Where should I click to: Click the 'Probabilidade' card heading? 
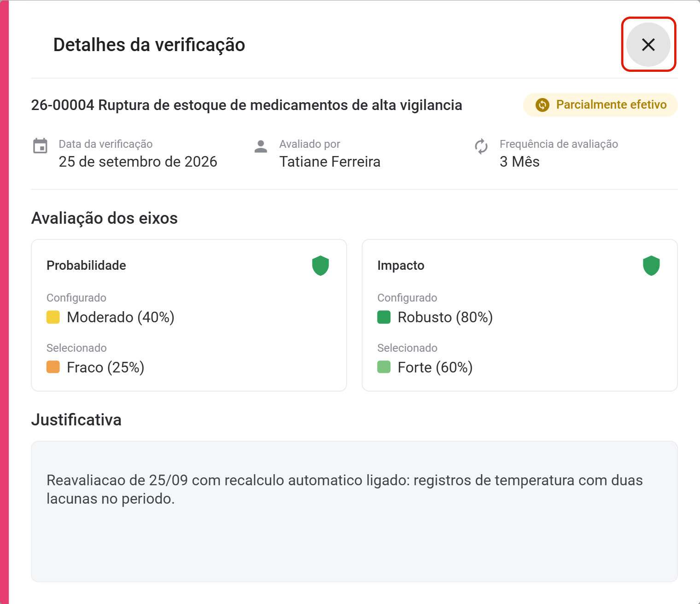pyautogui.click(x=86, y=265)
